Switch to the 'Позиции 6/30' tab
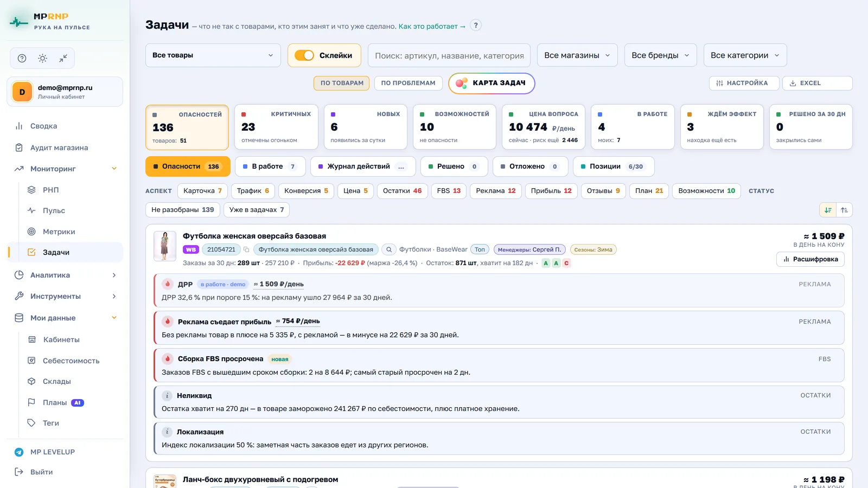 coord(614,166)
